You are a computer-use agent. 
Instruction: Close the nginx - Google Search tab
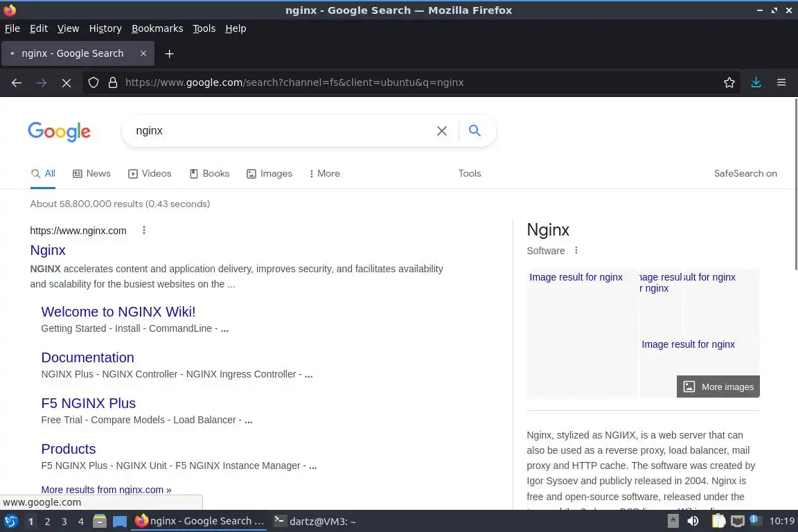pos(143,53)
